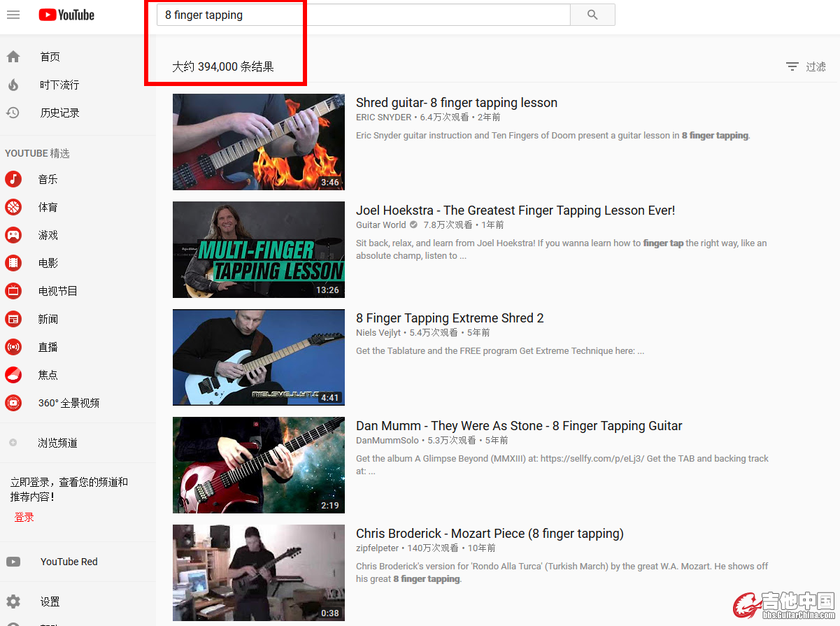Viewport: 840px width, 626px height.
Task: Open the 过滤 filter options
Action: pos(806,66)
